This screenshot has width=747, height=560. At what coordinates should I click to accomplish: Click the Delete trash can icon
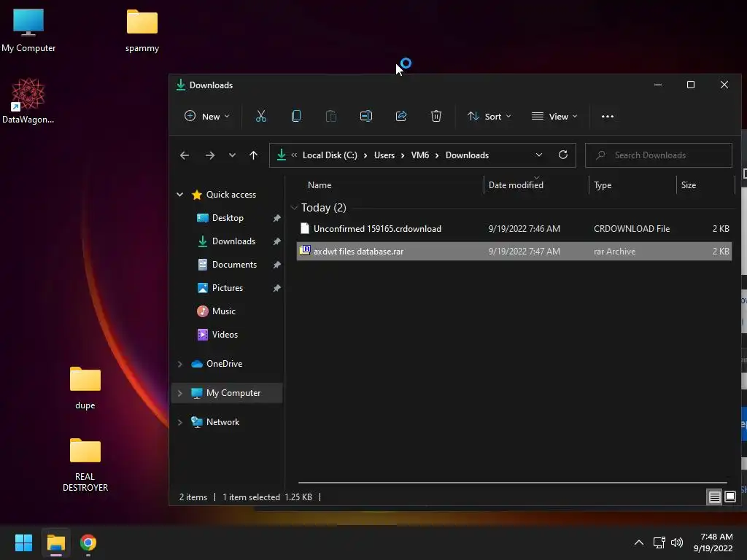tap(436, 116)
